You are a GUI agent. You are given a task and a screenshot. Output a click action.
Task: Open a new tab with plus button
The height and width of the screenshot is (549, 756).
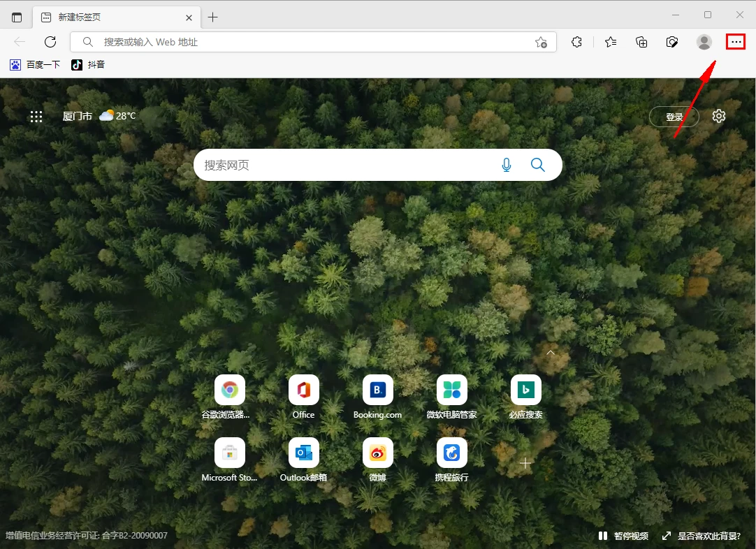pos(212,17)
